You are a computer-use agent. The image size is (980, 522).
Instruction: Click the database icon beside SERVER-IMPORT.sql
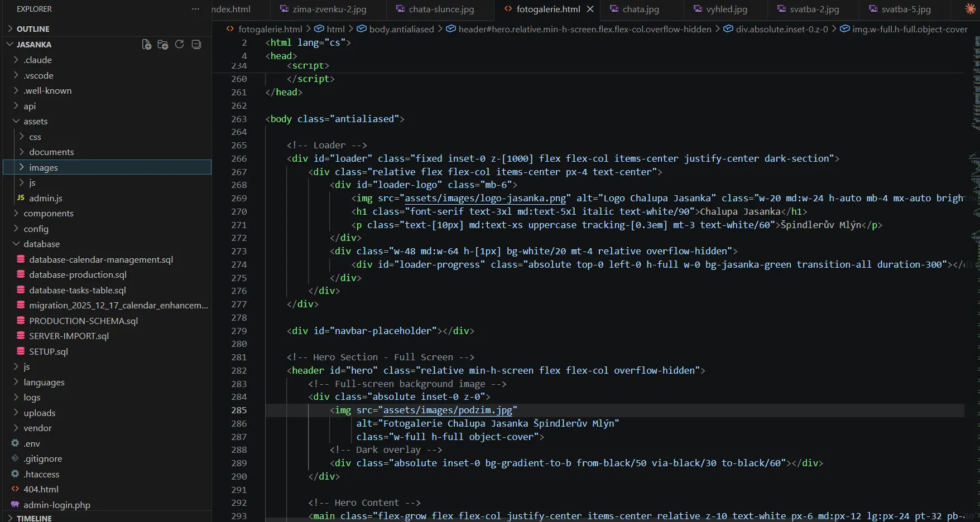(21, 336)
